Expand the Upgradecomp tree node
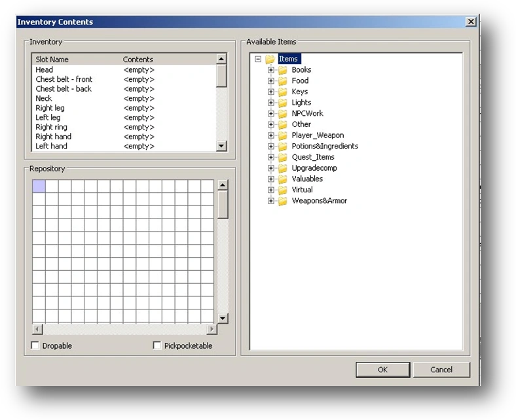516x420 pixels. click(271, 168)
